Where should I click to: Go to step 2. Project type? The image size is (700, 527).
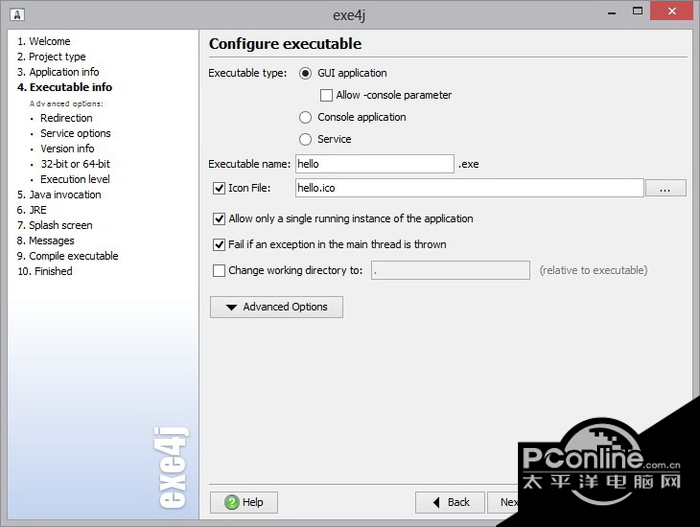[x=51, y=57]
